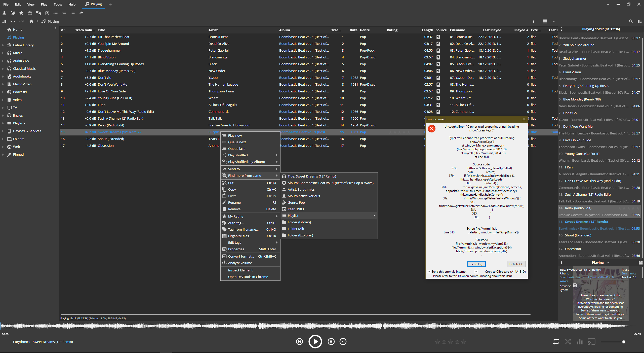
Task: Select Queue next in context menu
Action: coord(237,142)
